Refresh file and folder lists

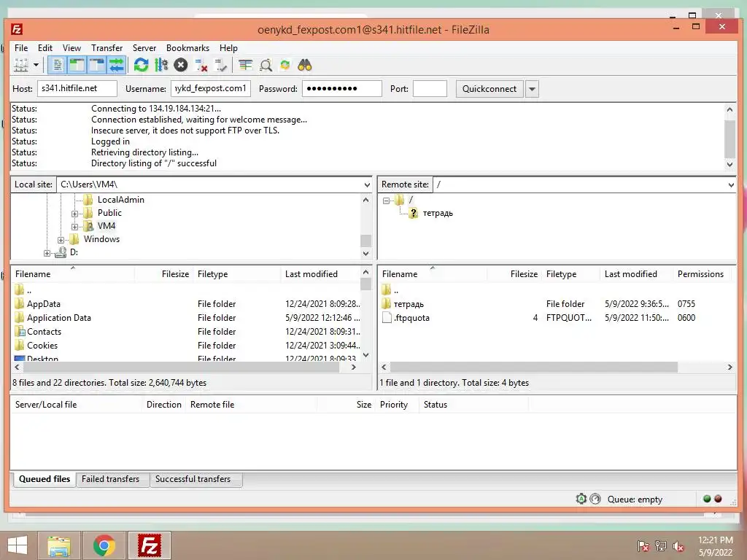[x=141, y=65]
